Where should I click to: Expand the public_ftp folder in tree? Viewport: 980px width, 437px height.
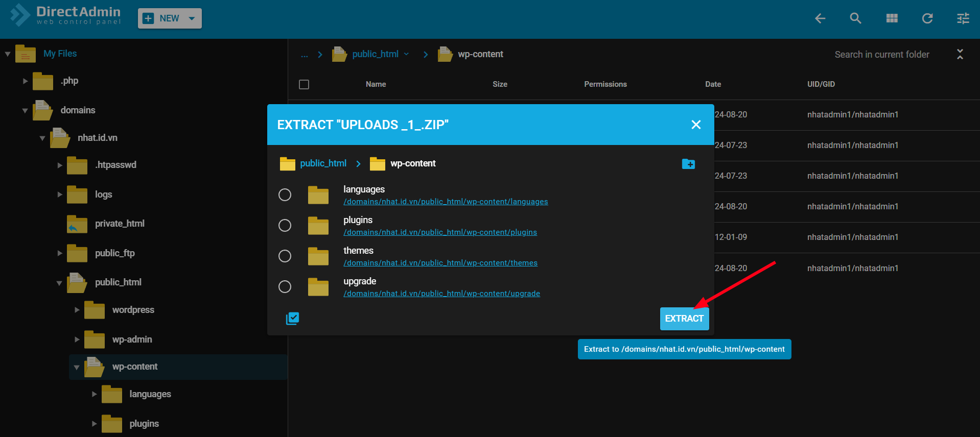pyautogui.click(x=60, y=253)
